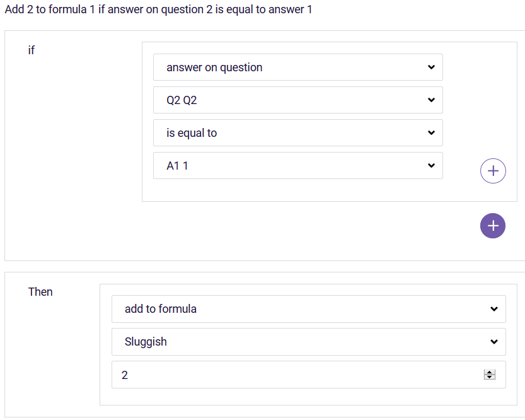This screenshot has height=420, width=525.
Task: Click the chevron on "is equal to" field
Action: coord(430,132)
